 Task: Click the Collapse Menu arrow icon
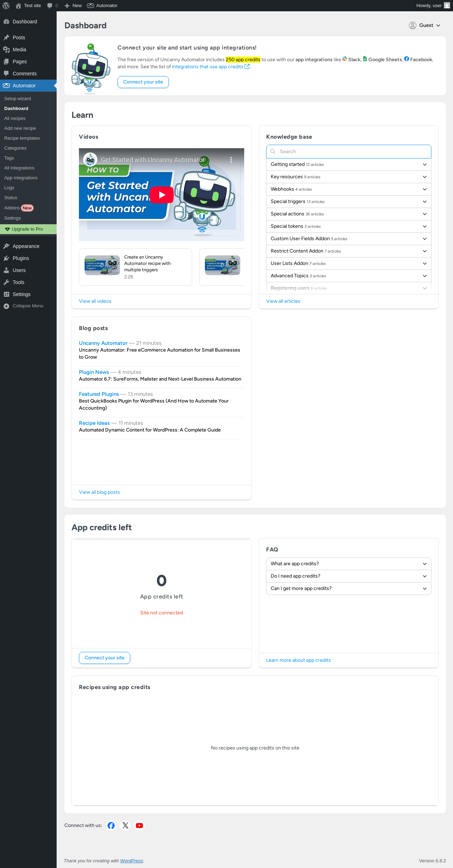click(x=6, y=306)
